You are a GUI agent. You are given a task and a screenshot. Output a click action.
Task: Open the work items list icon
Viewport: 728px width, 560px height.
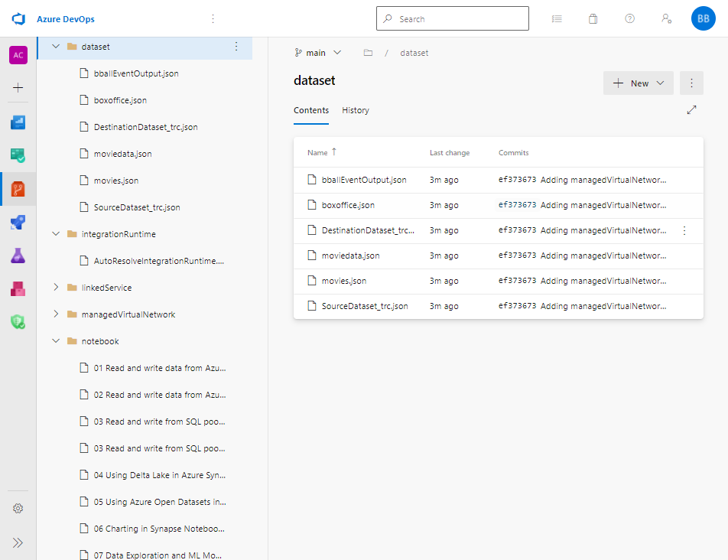[557, 19]
